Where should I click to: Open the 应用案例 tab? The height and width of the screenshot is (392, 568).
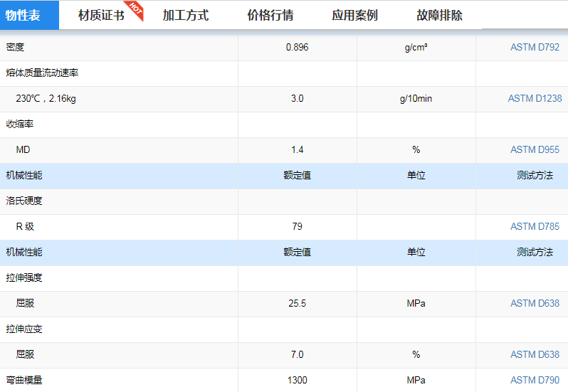tap(354, 15)
